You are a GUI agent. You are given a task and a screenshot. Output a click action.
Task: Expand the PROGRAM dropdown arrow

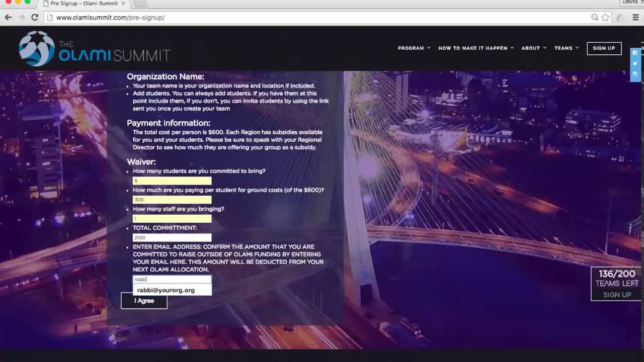point(429,48)
